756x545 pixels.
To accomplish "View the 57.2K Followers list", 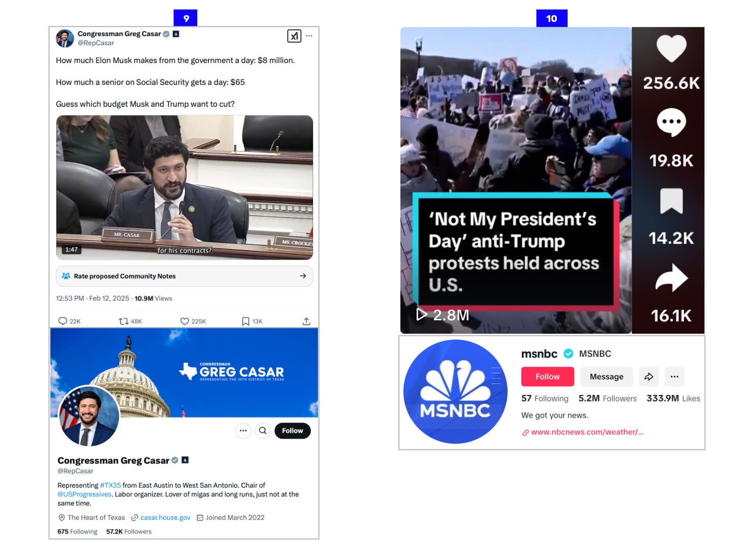I will click(129, 532).
